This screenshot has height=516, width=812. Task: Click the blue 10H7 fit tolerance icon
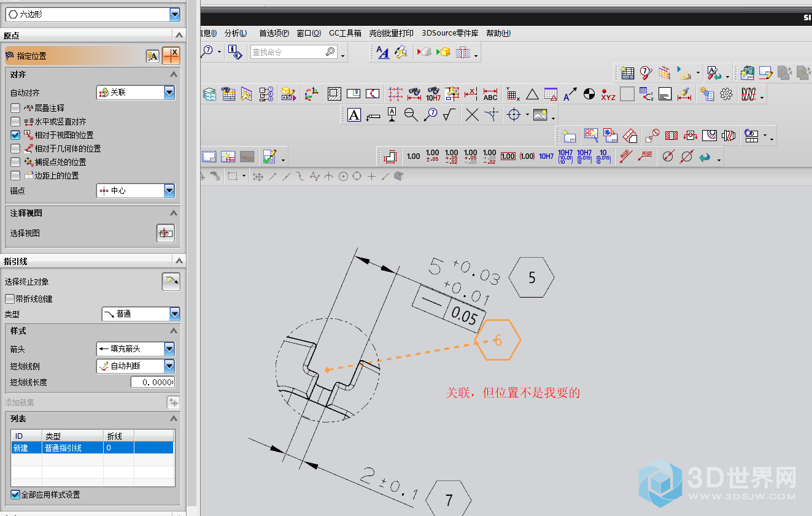546,156
